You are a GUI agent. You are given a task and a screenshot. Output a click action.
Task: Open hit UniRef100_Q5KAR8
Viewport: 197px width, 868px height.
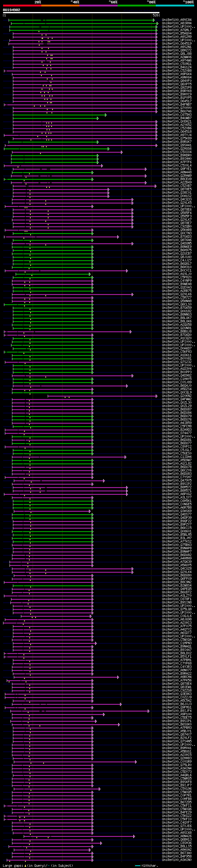(177, 230)
